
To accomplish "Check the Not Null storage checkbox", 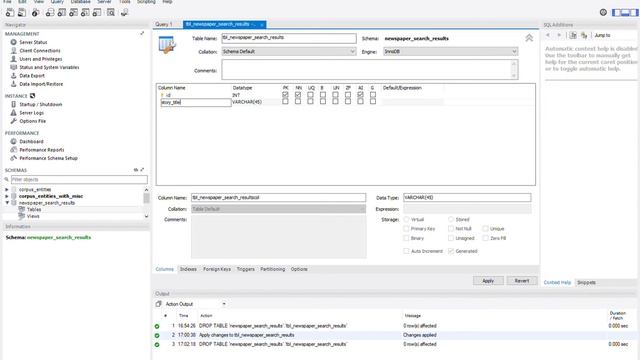I will (451, 229).
